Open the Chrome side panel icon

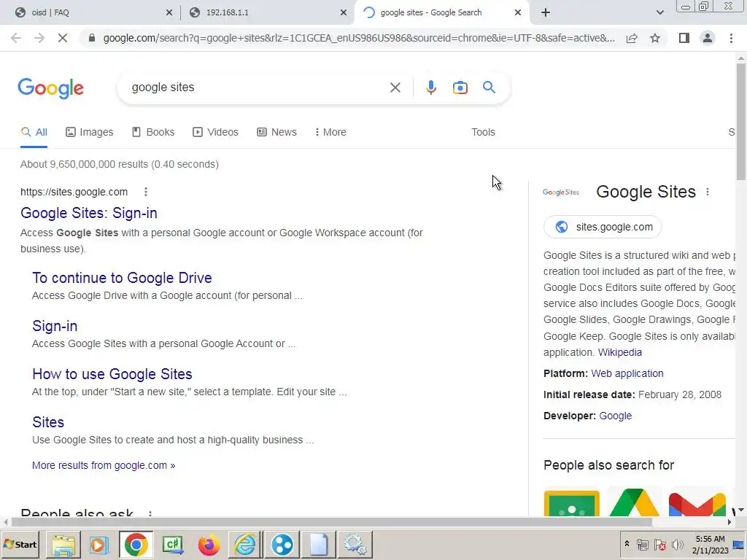684,38
